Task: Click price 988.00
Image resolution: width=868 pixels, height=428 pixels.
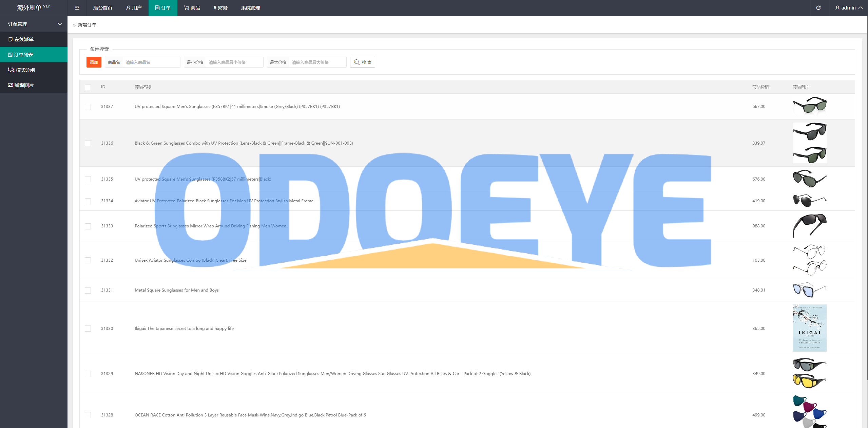Action: coord(759,226)
